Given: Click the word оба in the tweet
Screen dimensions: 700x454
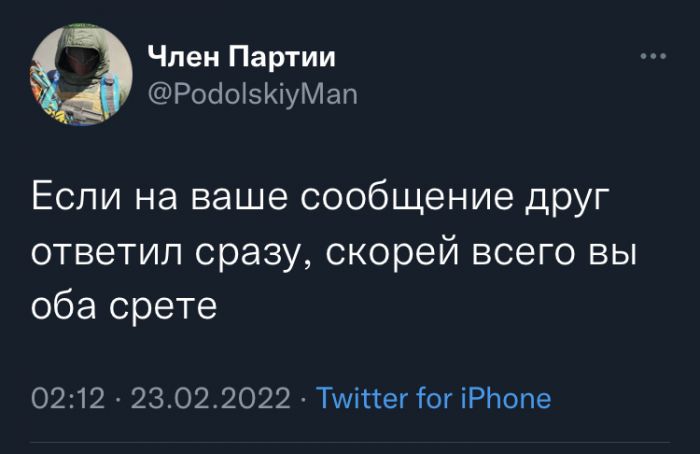Looking at the screenshot, I should point(64,305).
